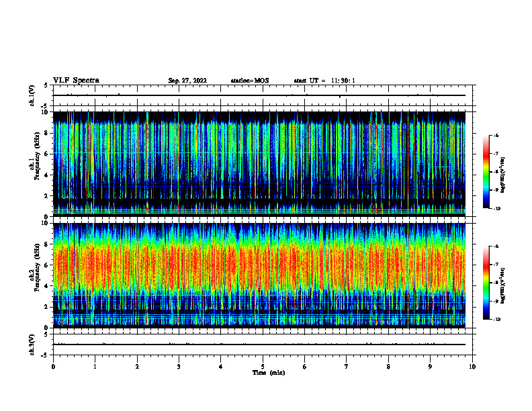Click time-axis tick label "9" minutes
This screenshot has height=411, width=532.
point(430,367)
